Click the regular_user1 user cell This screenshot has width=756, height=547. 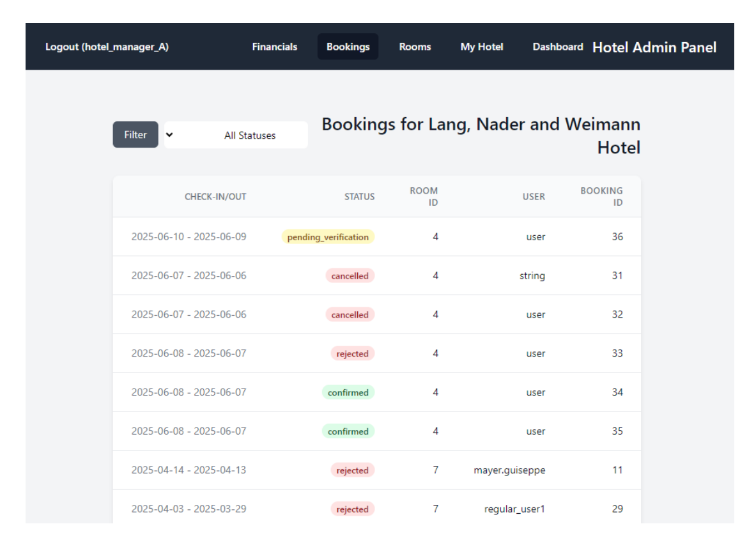pyautogui.click(x=514, y=509)
